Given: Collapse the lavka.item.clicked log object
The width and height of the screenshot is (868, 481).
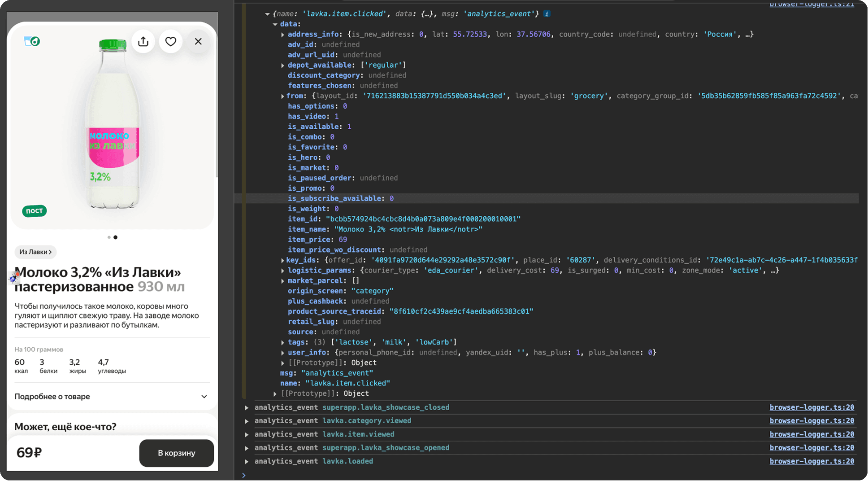Looking at the screenshot, I should (x=267, y=14).
